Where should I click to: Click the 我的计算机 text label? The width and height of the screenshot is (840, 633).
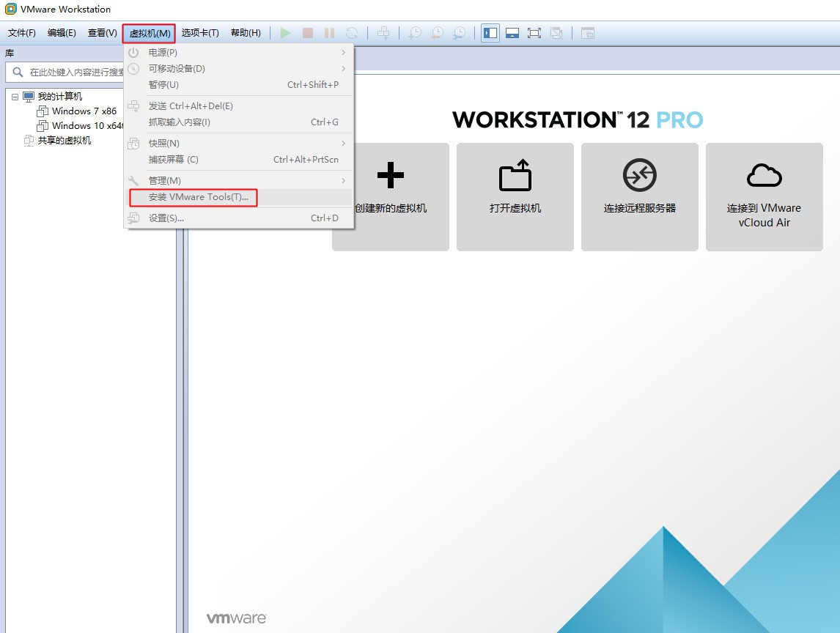(x=60, y=97)
